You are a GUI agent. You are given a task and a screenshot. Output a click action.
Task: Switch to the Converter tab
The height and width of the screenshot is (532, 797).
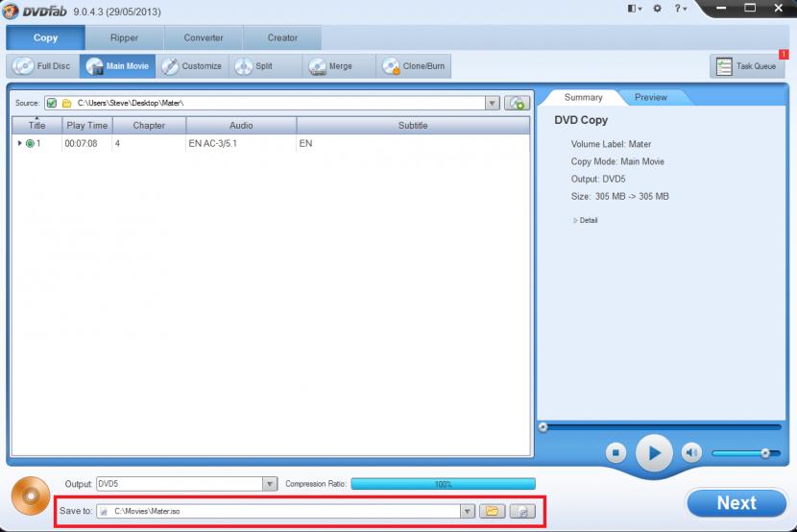pyautogui.click(x=204, y=37)
